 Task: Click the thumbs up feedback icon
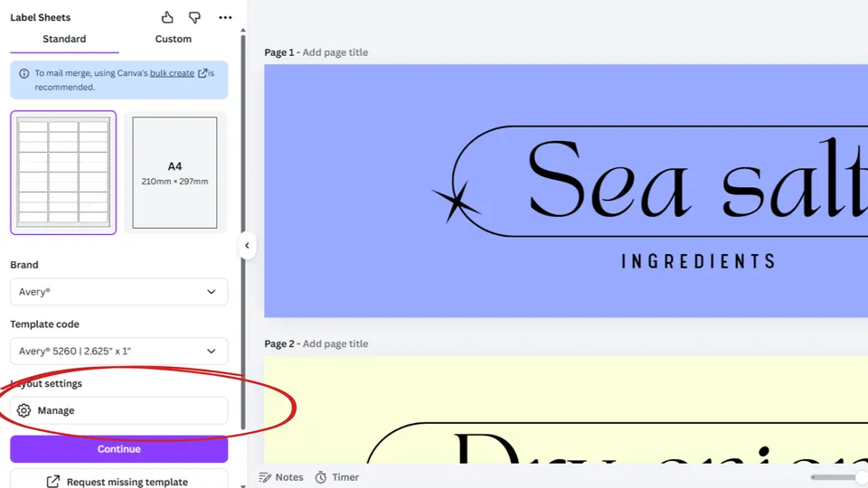pyautogui.click(x=167, y=17)
